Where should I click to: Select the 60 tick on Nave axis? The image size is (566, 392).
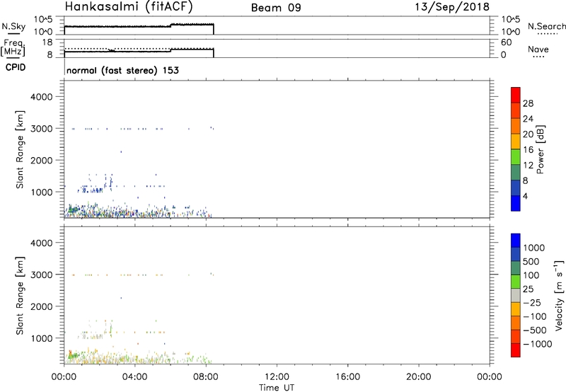coord(506,42)
